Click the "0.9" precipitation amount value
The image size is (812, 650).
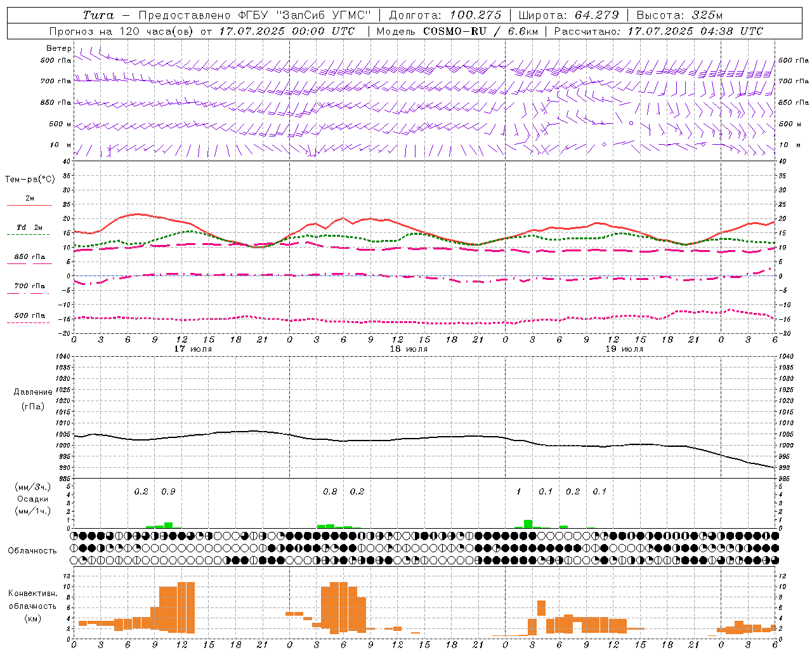point(168,491)
